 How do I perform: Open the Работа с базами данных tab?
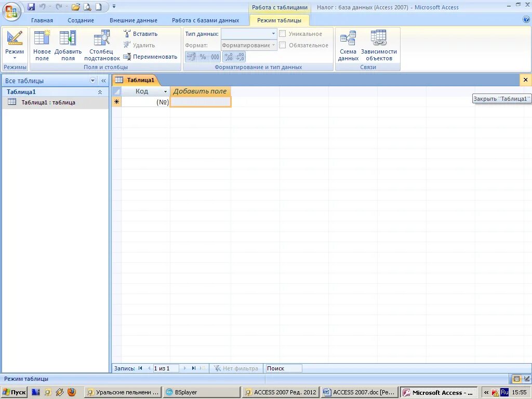(205, 20)
